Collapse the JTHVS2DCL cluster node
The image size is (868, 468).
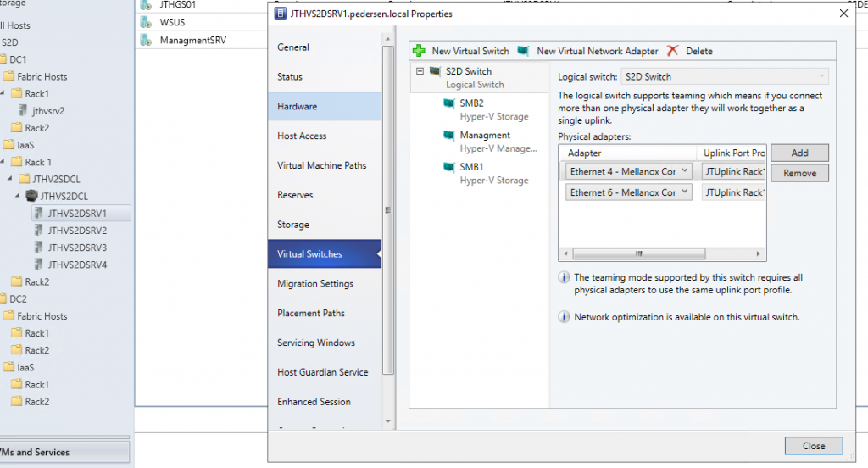pyautogui.click(x=18, y=196)
